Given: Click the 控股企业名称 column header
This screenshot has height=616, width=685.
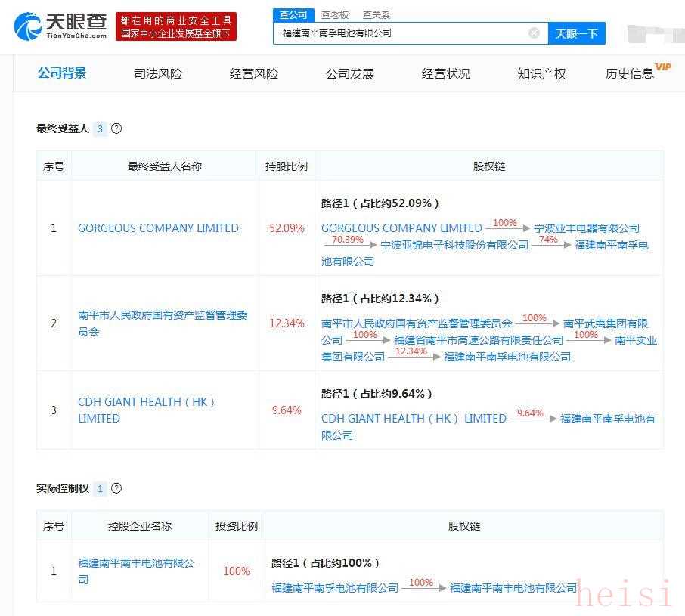Looking at the screenshot, I should (140, 526).
